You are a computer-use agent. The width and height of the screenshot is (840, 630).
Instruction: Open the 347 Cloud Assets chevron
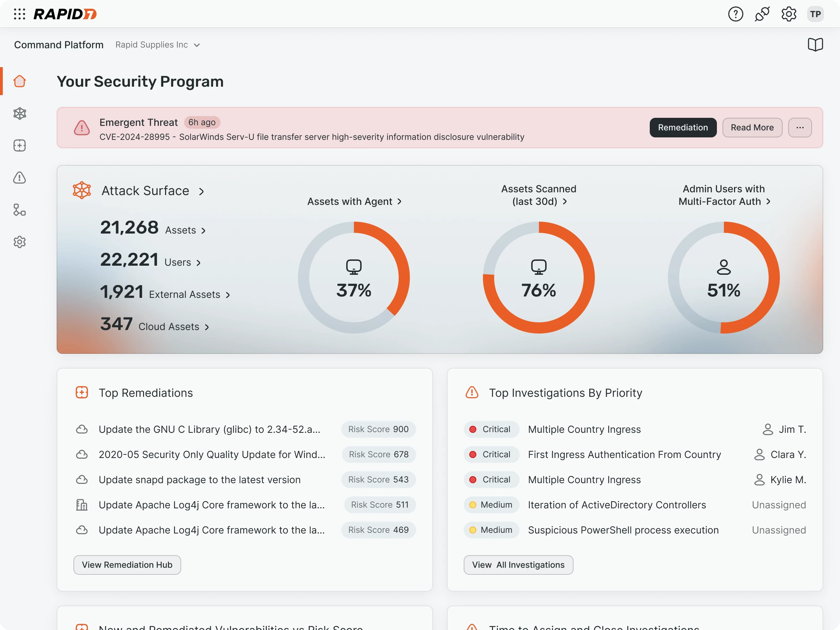coord(207,327)
